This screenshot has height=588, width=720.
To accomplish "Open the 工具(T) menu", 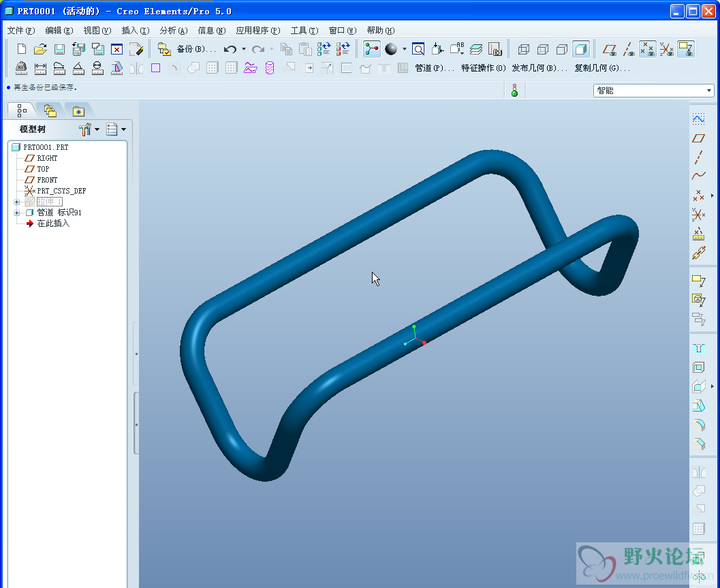I will click(304, 30).
